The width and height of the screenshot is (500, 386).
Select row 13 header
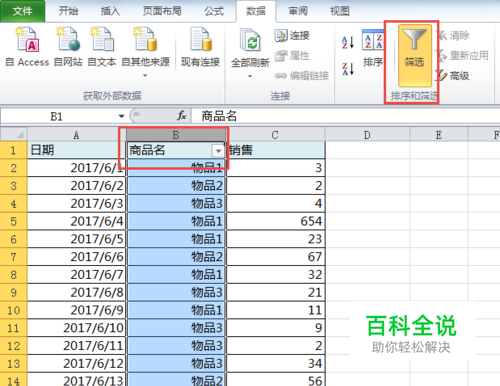[13, 364]
